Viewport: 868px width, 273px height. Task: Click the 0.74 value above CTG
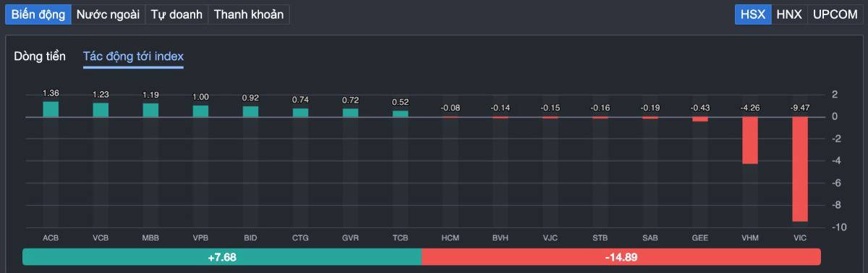click(300, 100)
